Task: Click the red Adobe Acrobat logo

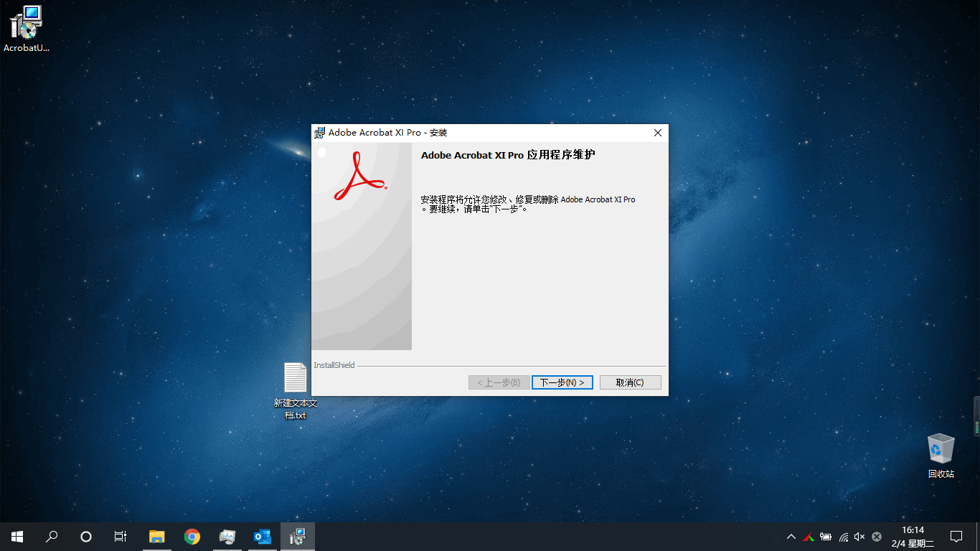Action: (359, 176)
